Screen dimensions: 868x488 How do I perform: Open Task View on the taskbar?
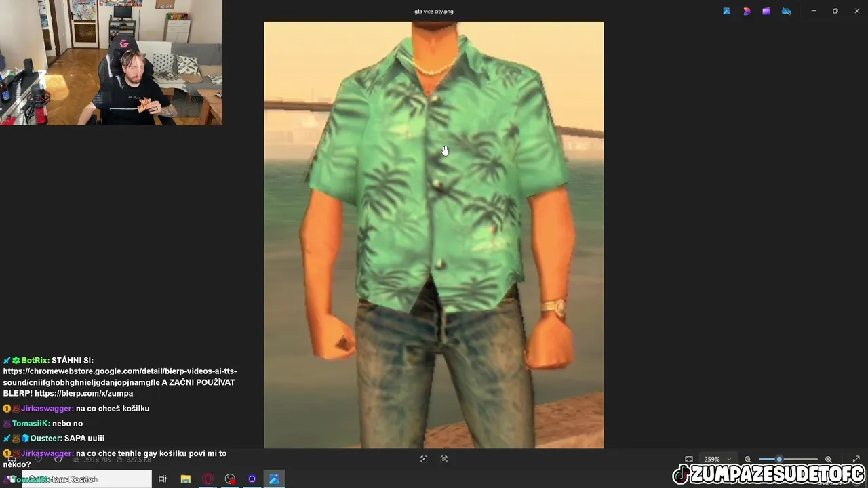[163, 479]
